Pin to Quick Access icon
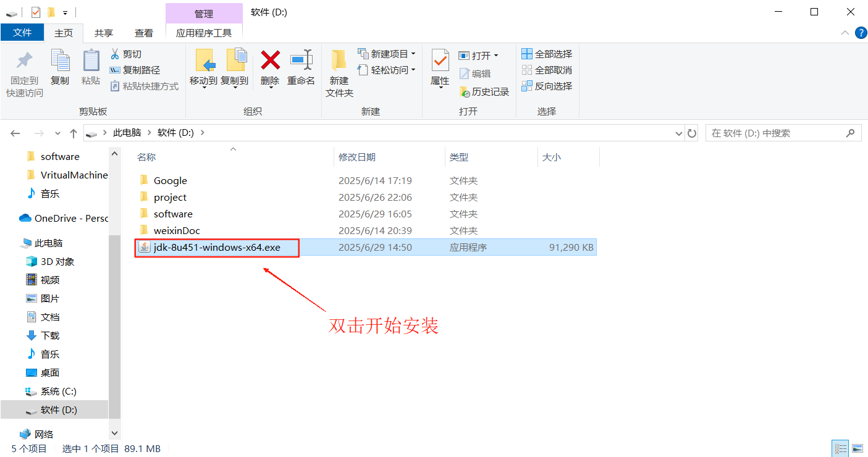 point(25,61)
